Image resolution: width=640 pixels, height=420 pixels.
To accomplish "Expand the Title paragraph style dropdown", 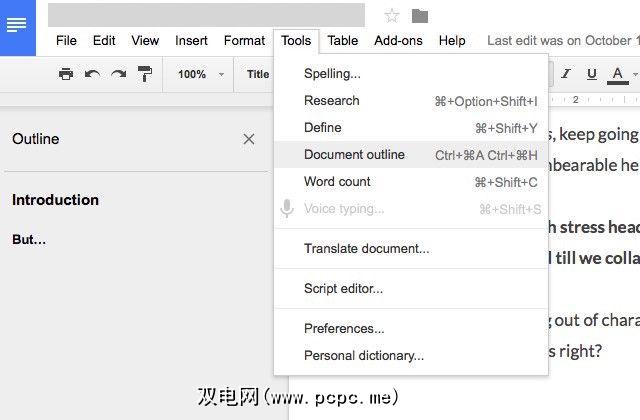I will click(259, 74).
